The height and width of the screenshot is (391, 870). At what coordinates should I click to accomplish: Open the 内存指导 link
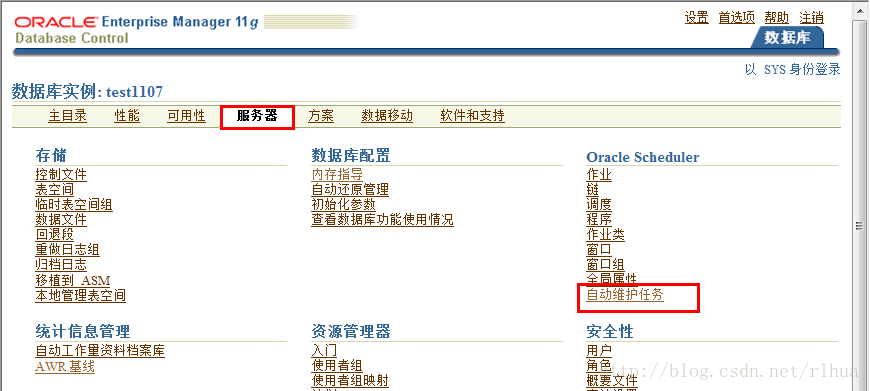click(x=337, y=175)
